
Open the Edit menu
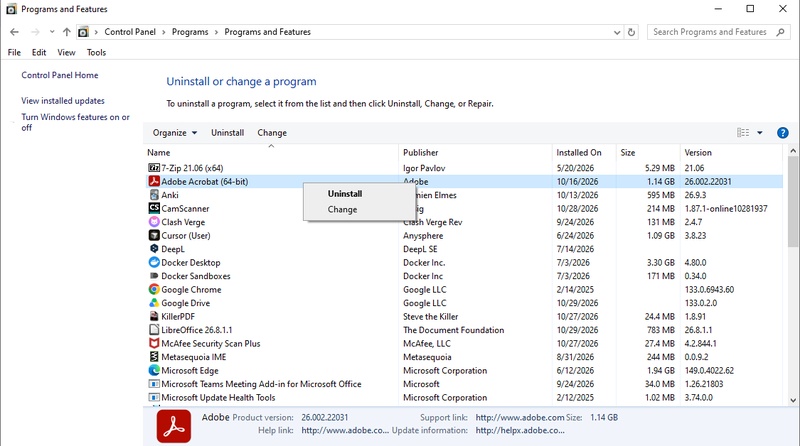point(39,53)
